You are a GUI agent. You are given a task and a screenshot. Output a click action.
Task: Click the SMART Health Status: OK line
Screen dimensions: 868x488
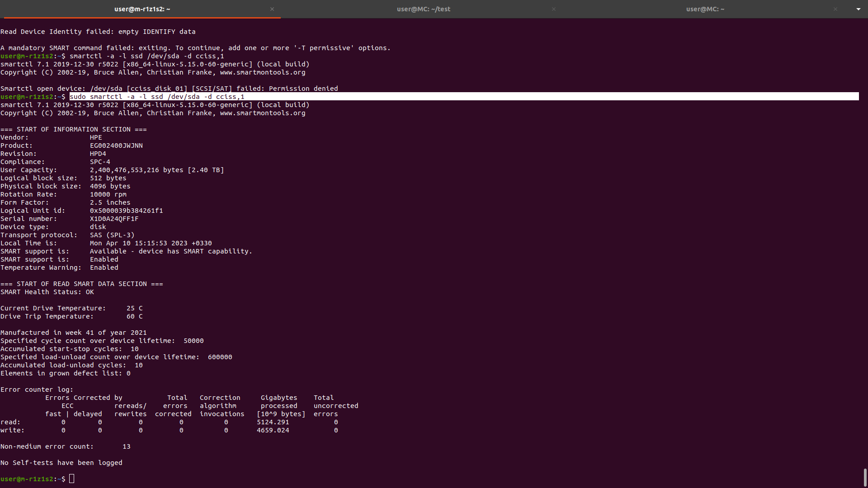[x=47, y=292]
